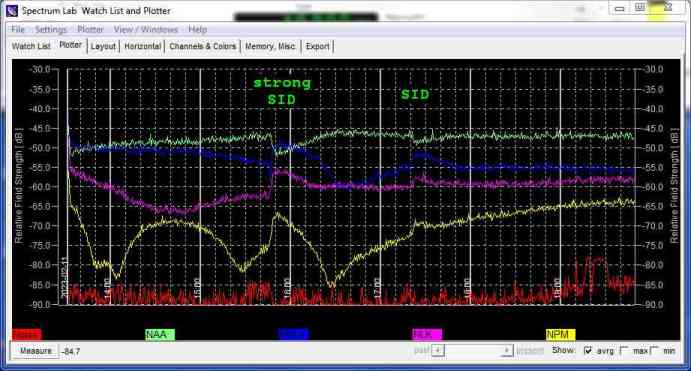Click the Measure button
The width and height of the screenshot is (691, 371).
(x=35, y=351)
